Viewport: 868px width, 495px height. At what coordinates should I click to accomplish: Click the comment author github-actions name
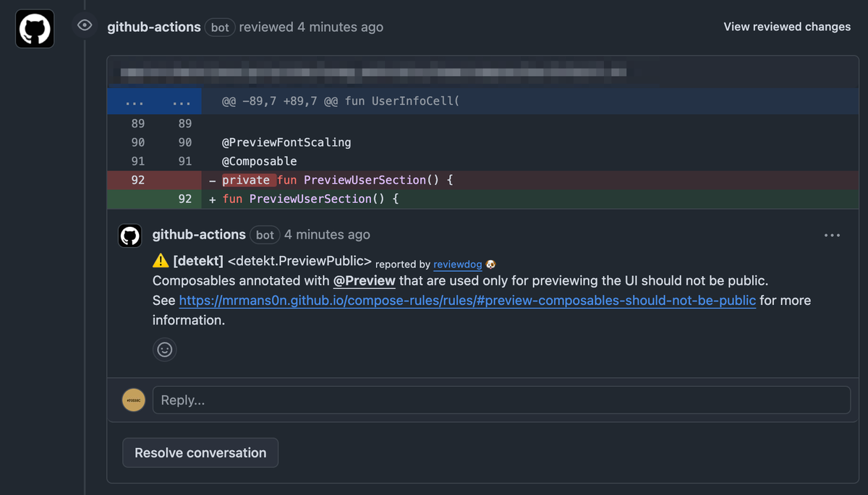pyautogui.click(x=199, y=235)
